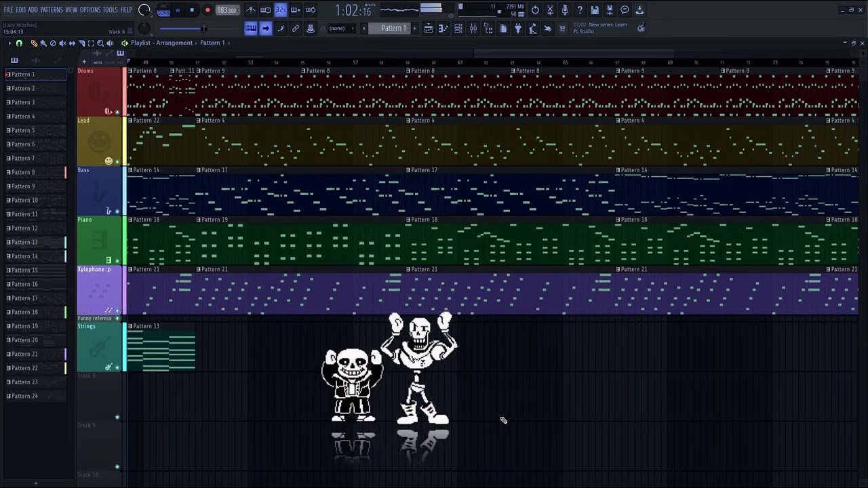This screenshot has width=868, height=488.
Task: Switch PAT/SONG mode toggle
Action: click(x=163, y=10)
